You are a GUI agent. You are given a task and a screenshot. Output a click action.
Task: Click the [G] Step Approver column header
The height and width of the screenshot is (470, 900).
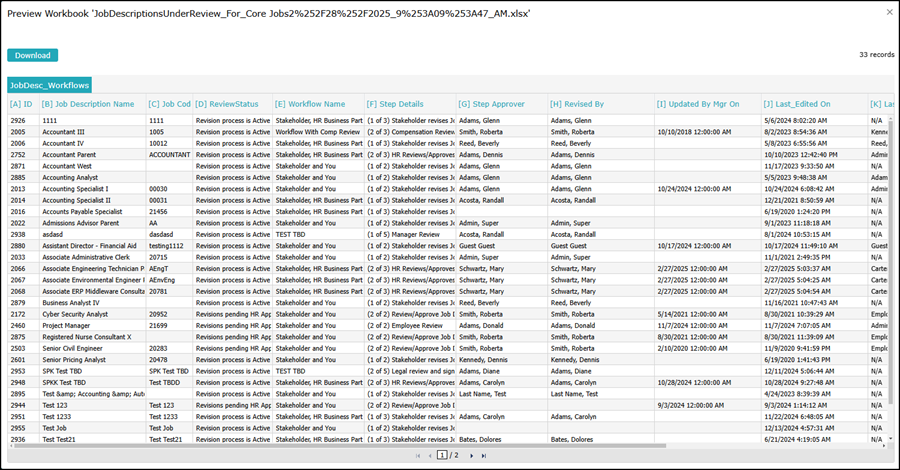[491, 104]
